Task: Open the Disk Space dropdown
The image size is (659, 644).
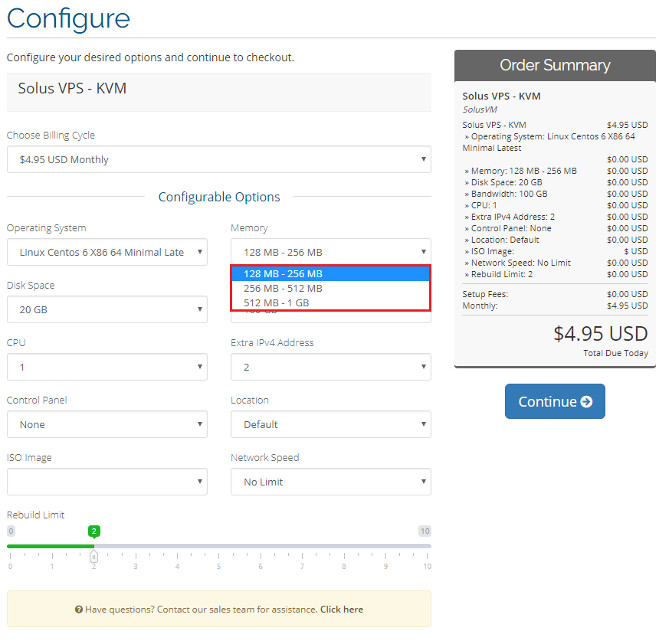Action: tap(107, 309)
